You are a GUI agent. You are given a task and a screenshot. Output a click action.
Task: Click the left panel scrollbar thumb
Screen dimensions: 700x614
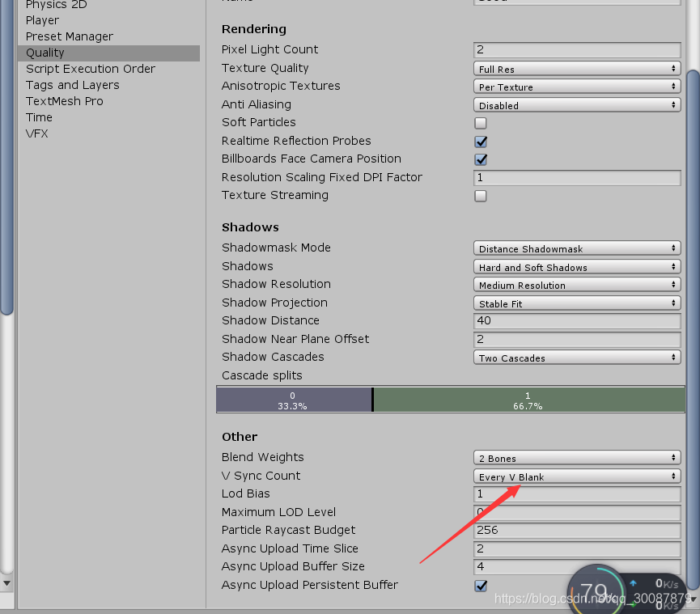pos(6,156)
